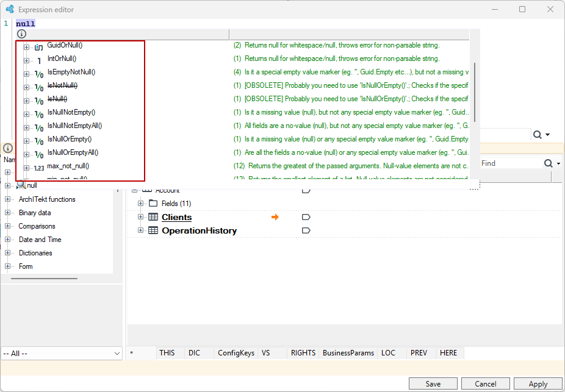
Task: Click the tag icon on the Clients row
Action: pyautogui.click(x=306, y=217)
